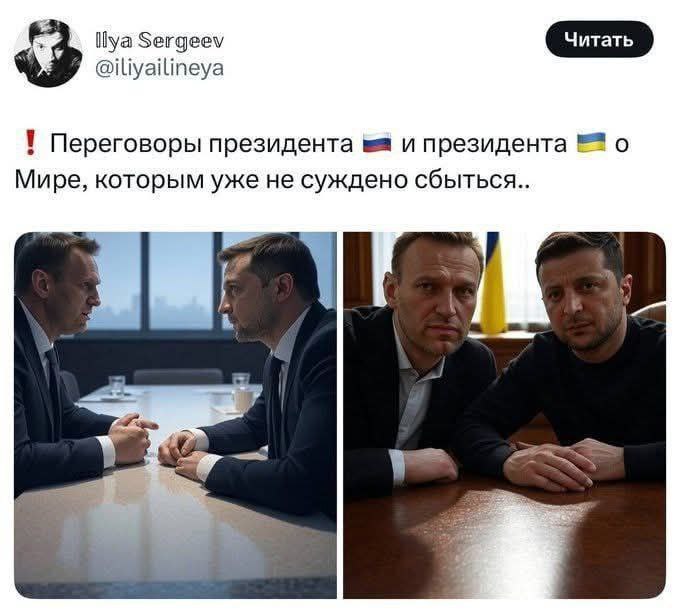Click the red exclamation mark emoji

click(x=30, y=143)
